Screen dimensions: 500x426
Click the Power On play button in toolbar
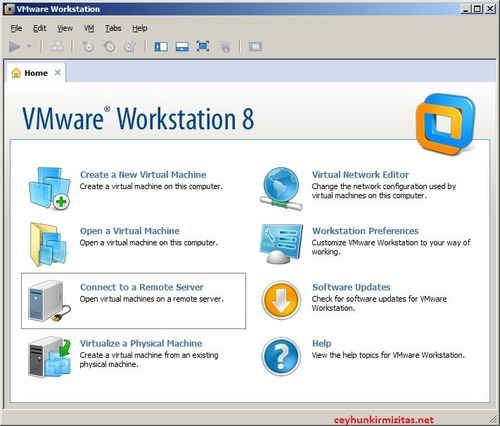15,46
